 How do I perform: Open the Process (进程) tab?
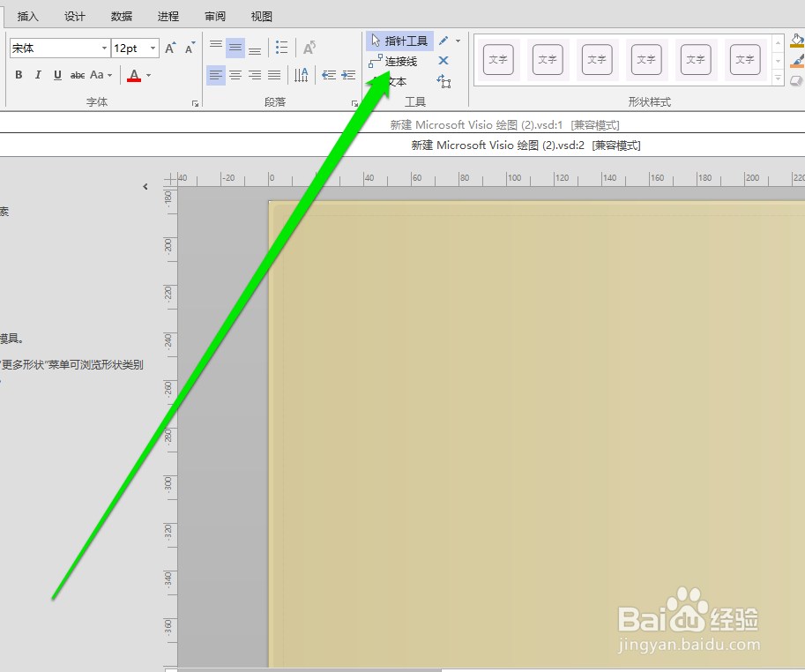[168, 17]
